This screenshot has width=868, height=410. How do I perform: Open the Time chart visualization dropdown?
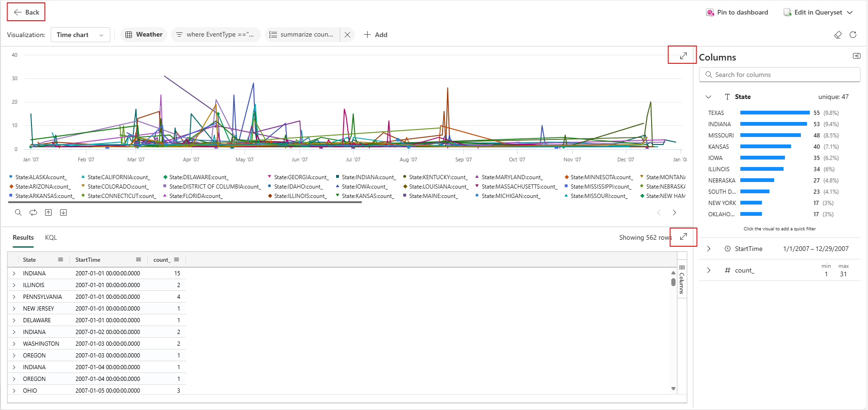pyautogui.click(x=80, y=35)
